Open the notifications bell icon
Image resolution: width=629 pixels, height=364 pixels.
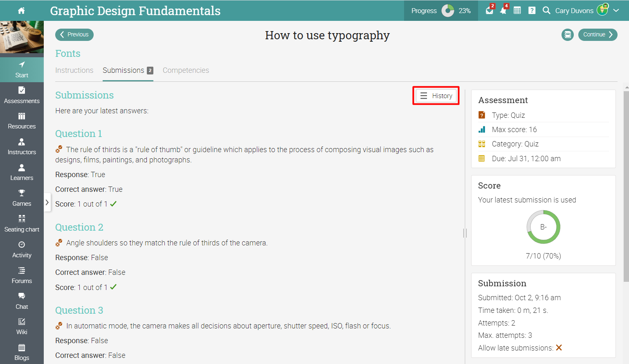[x=503, y=11]
